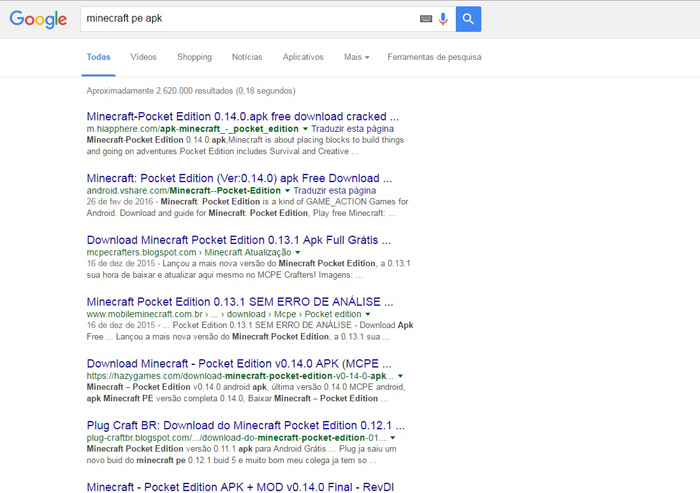This screenshot has width=700, height=493.
Task: Expand dropdown arrow next to mobileminecraft.com.br URL
Action: click(368, 314)
